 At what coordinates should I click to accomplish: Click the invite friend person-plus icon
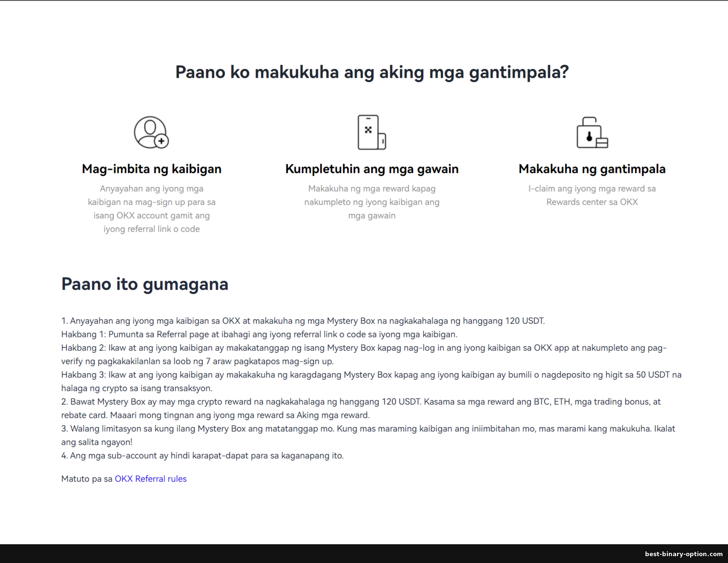[151, 132]
